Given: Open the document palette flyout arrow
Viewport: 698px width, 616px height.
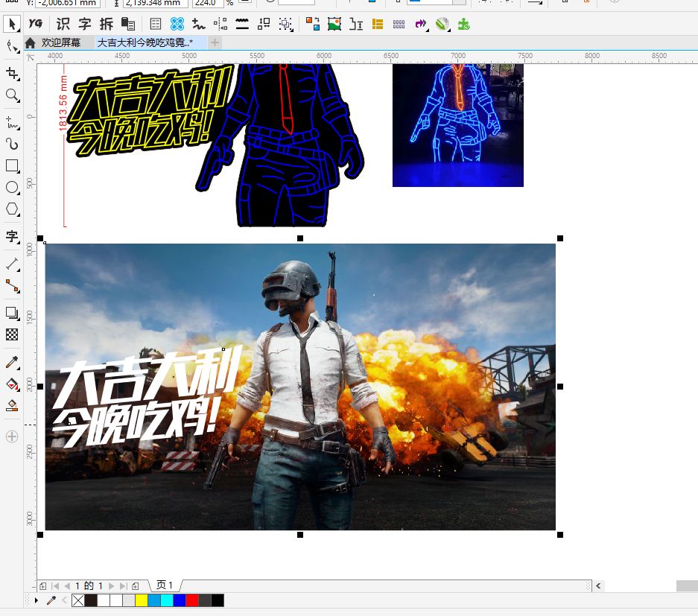Looking at the screenshot, I should [x=37, y=600].
